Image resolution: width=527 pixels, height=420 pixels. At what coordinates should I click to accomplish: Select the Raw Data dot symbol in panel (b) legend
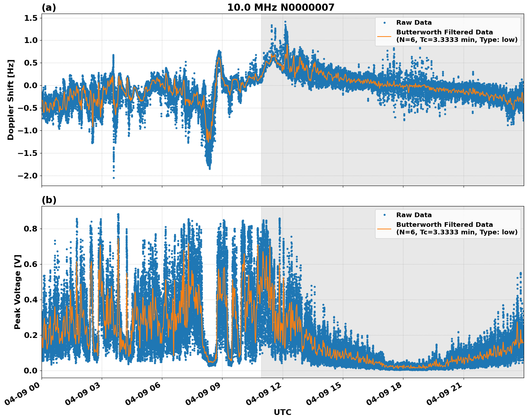click(384, 214)
